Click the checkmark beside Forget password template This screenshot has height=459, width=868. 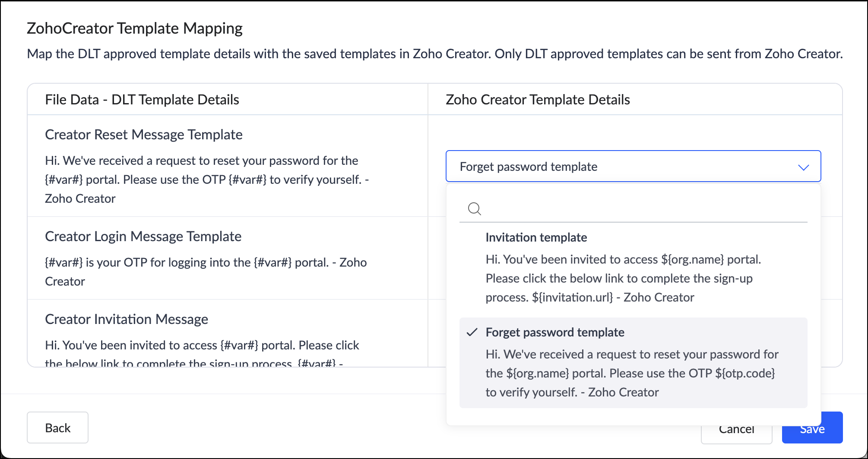click(x=472, y=332)
